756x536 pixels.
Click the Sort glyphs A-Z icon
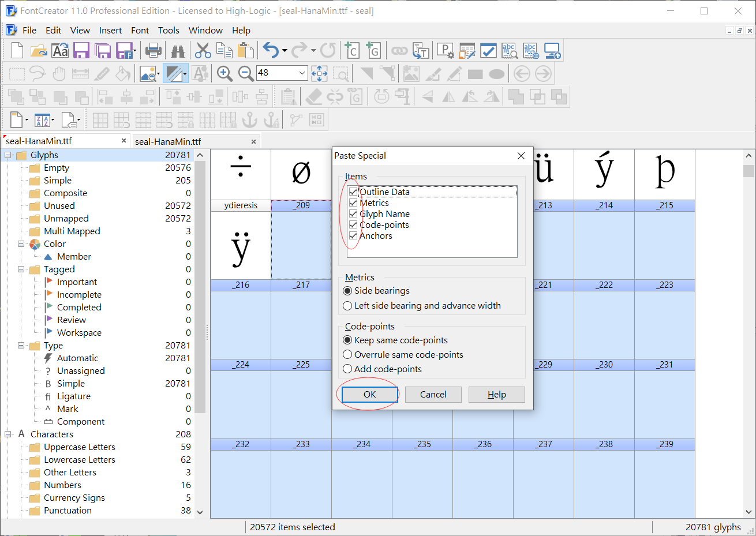click(x=42, y=120)
